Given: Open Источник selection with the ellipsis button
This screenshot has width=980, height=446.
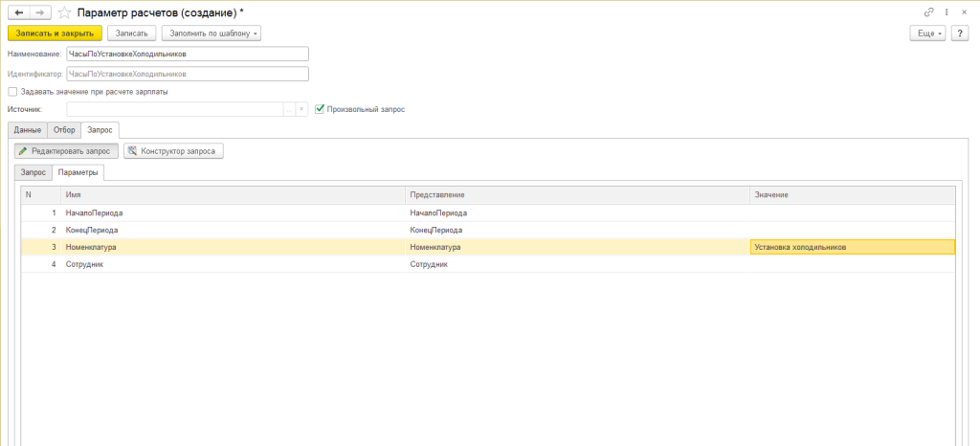Looking at the screenshot, I should tap(289, 109).
